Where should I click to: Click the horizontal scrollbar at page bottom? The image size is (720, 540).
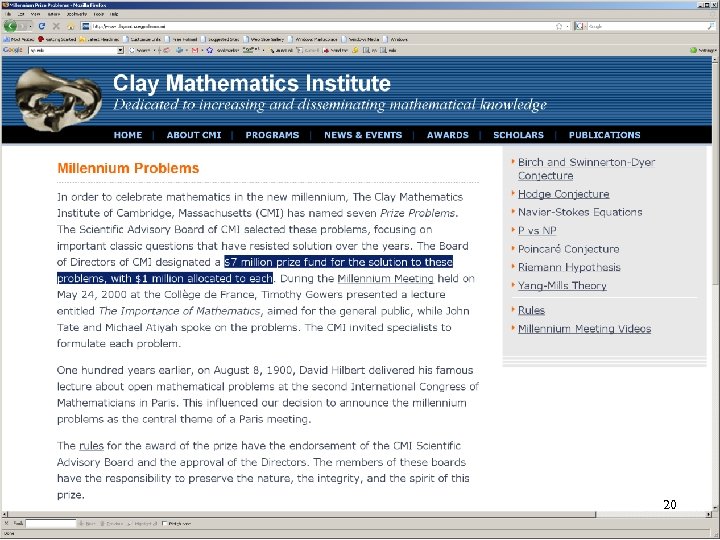pos(302,515)
